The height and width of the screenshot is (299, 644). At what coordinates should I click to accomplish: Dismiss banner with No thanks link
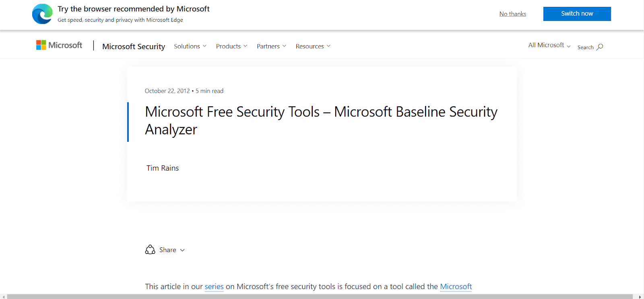[513, 14]
